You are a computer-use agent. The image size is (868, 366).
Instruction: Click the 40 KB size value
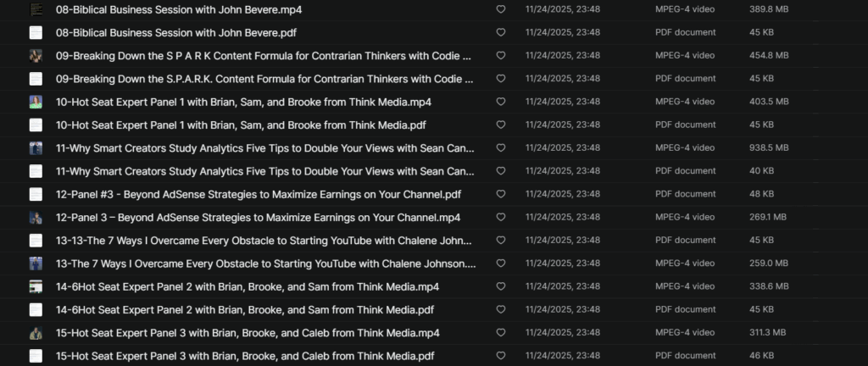[x=761, y=171]
